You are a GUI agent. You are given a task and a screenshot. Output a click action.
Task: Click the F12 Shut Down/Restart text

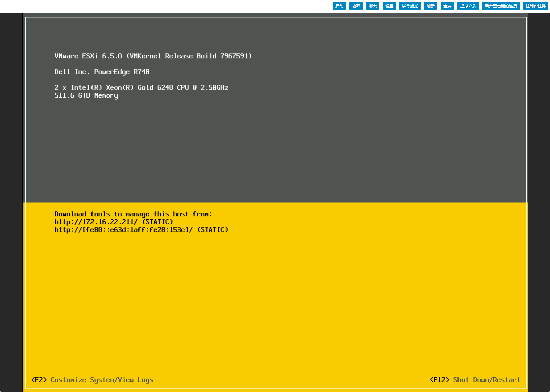(475, 380)
